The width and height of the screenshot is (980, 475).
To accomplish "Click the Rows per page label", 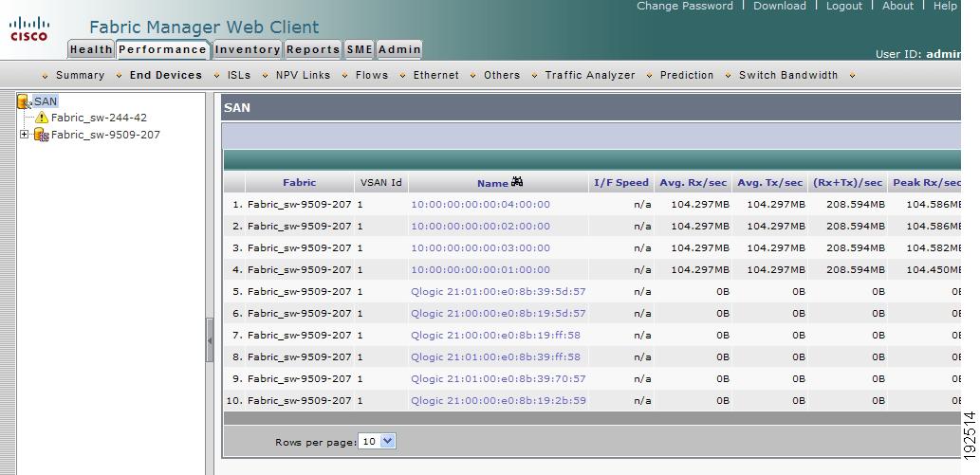I will click(x=316, y=442).
